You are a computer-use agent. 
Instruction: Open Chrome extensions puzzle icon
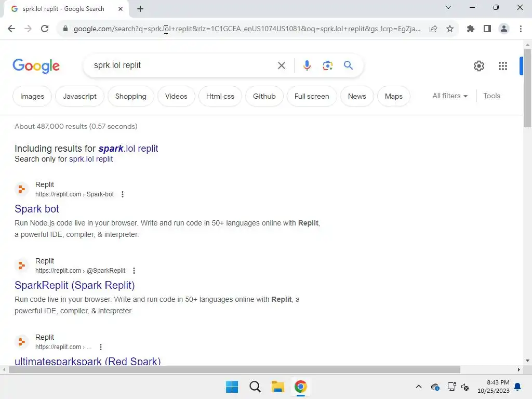pyautogui.click(x=471, y=29)
